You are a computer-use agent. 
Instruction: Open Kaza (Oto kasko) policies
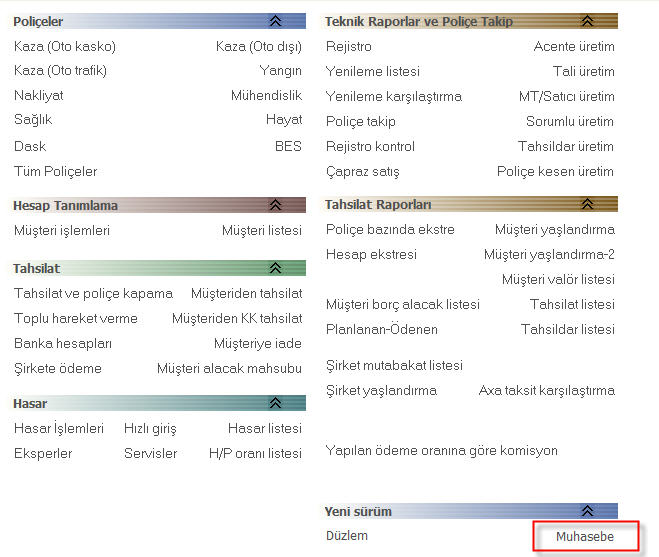65,46
